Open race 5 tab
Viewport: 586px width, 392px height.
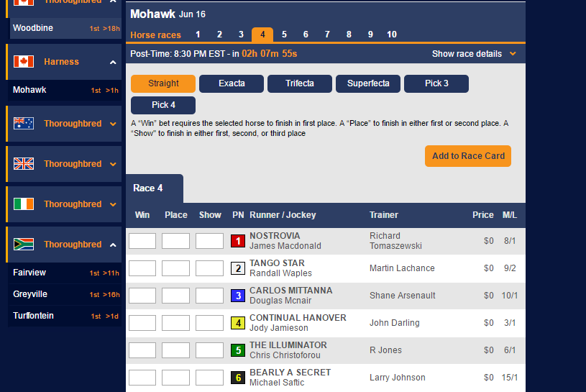pyautogui.click(x=284, y=35)
